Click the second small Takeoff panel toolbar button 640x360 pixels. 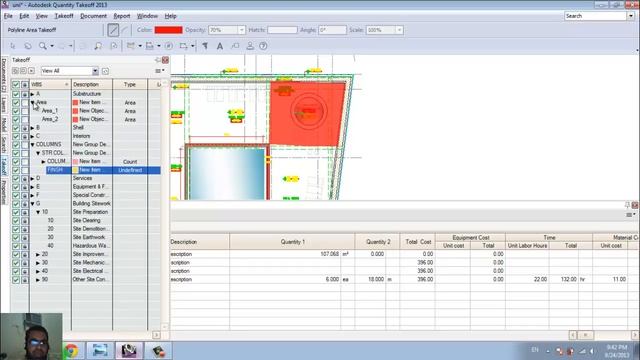pos(23,71)
